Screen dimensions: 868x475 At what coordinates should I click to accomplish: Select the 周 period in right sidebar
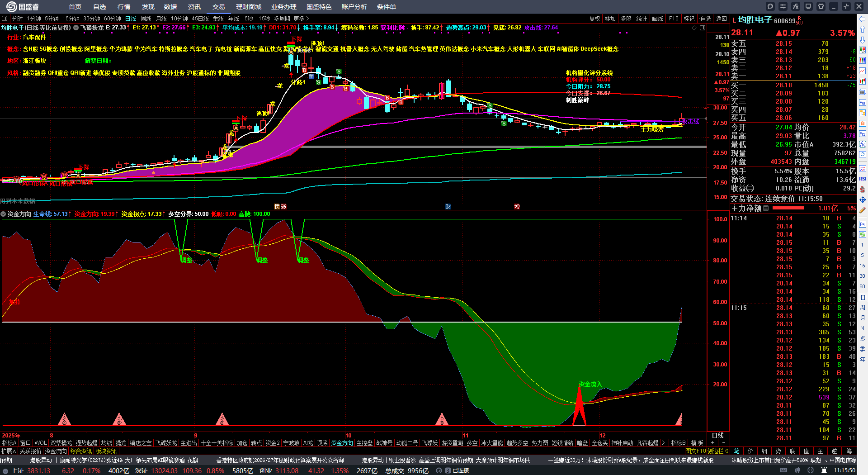point(863,308)
